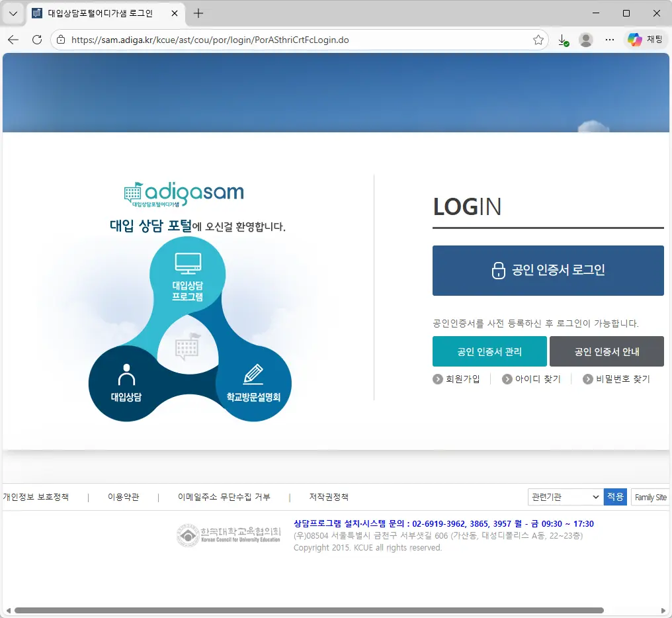The width and height of the screenshot is (672, 618).
Task: Open the 관련기관 dropdown
Action: [x=565, y=496]
